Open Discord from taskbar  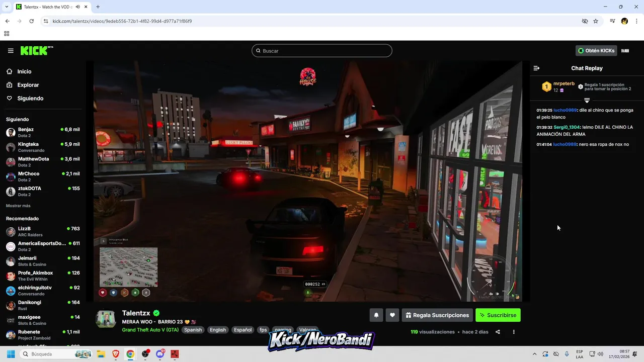click(160, 354)
